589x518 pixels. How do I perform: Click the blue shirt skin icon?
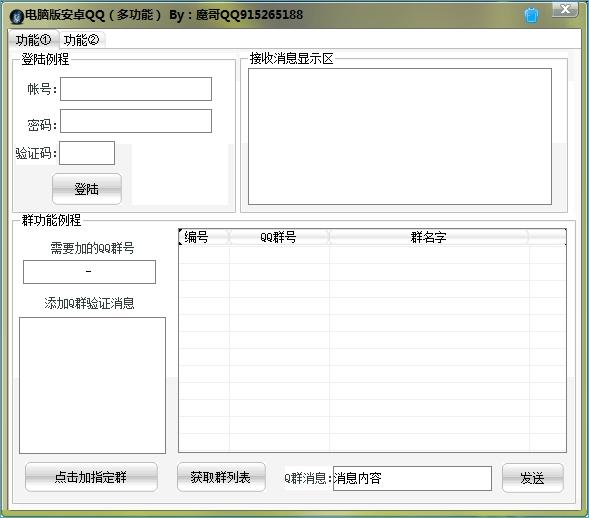531,15
